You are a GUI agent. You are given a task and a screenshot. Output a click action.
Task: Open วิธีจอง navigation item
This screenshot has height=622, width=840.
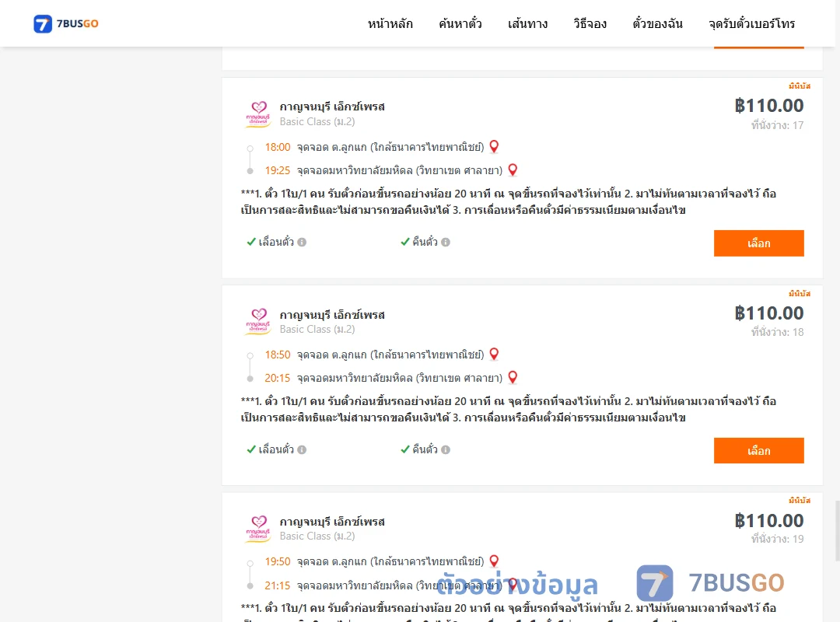(590, 23)
